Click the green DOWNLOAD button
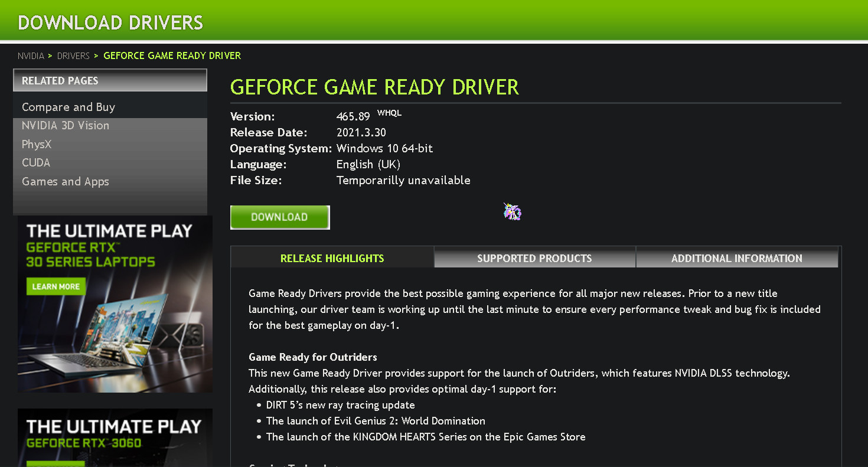This screenshot has height=467, width=868. tap(280, 217)
